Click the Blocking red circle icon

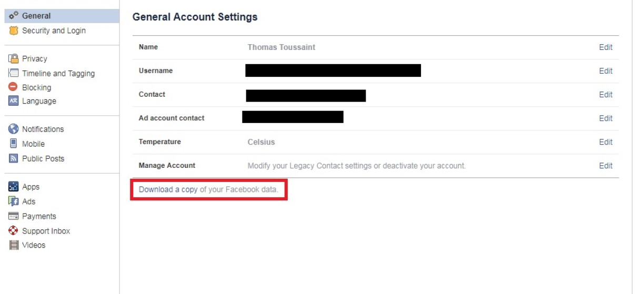pyautogui.click(x=14, y=87)
